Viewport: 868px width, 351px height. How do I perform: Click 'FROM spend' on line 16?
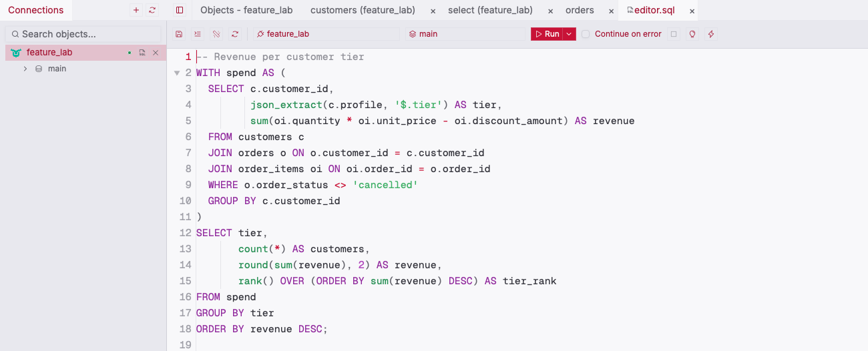226,297
